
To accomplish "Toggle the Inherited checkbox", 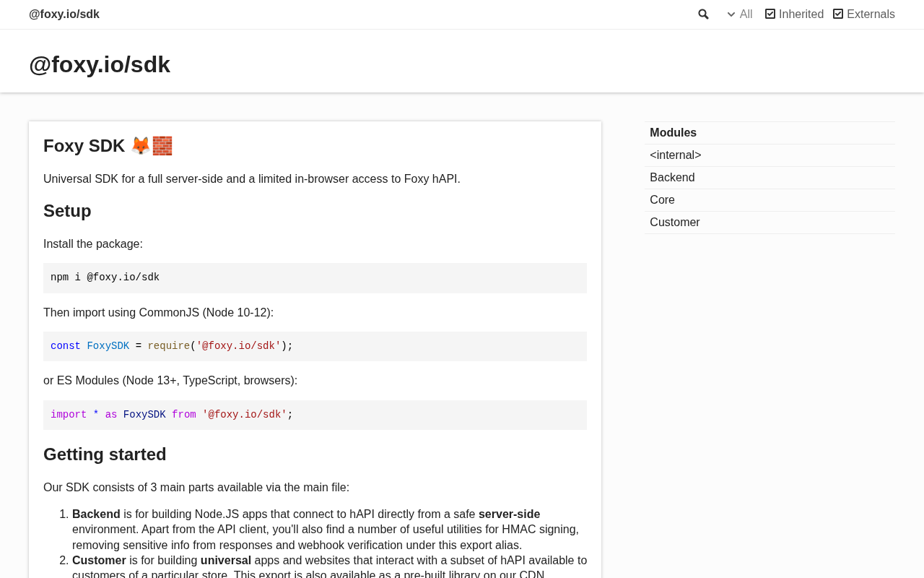I will (770, 14).
